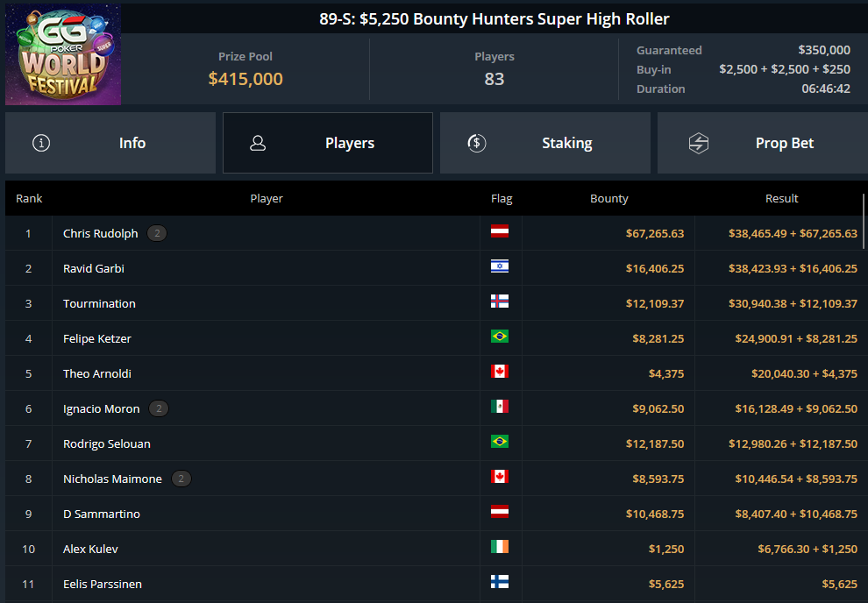Select player name Ignacio Moron
The width and height of the screenshot is (868, 603).
click(x=102, y=408)
